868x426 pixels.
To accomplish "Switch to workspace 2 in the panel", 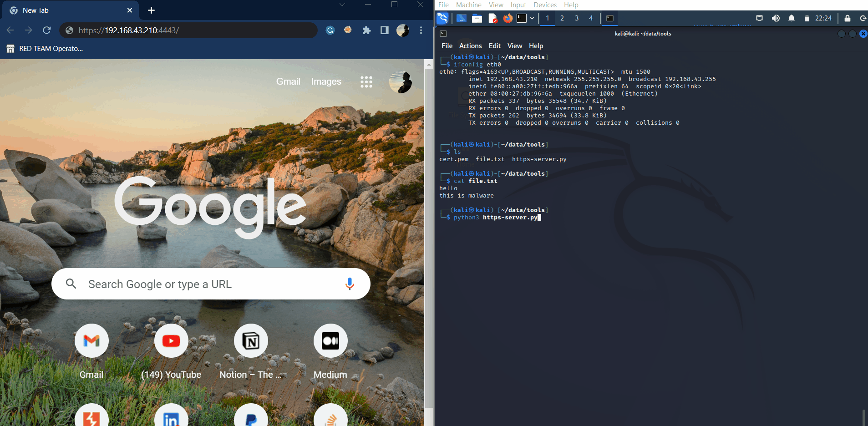I will 563,18.
